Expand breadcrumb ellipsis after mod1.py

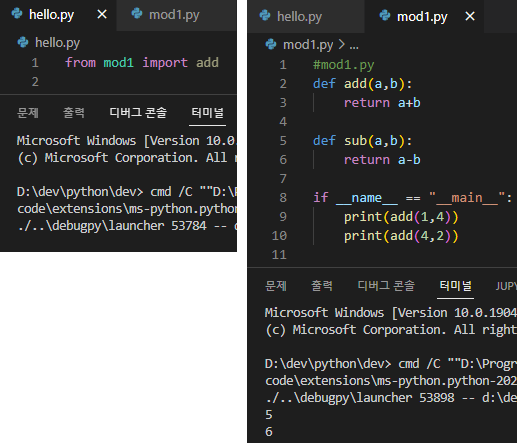(354, 45)
